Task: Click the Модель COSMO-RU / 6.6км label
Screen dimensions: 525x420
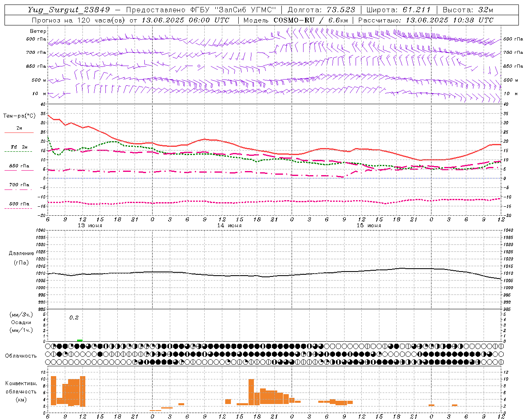Action: (295, 20)
